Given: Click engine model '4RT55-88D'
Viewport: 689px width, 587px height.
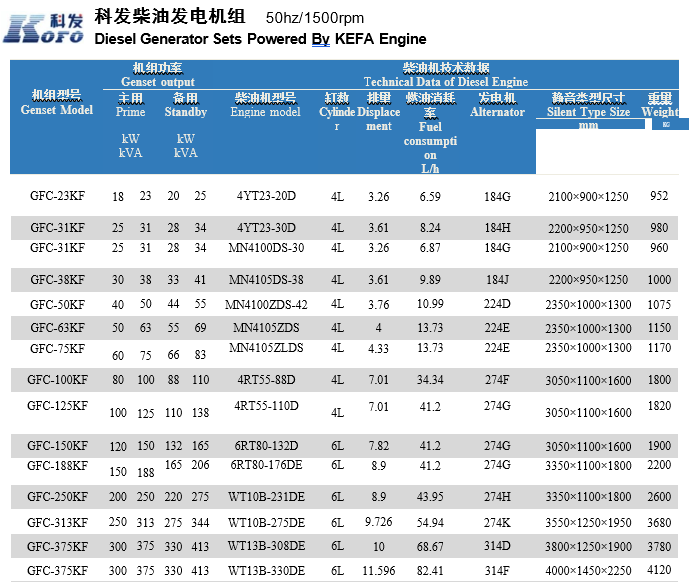Looking at the screenshot, I should pos(266,379).
